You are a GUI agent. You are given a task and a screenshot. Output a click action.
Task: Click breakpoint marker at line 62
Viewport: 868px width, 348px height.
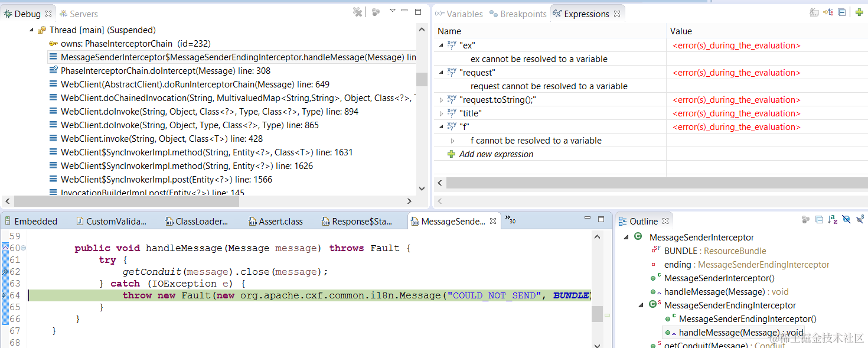pyautogui.click(x=5, y=272)
